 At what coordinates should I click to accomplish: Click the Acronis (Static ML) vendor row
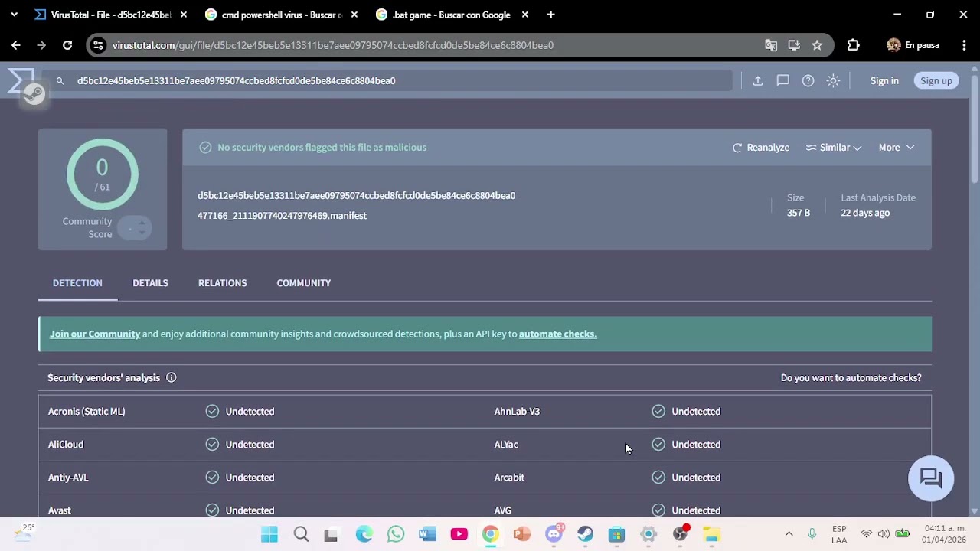pyautogui.click(x=262, y=412)
